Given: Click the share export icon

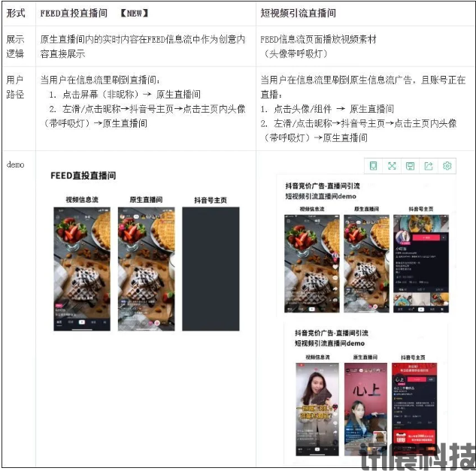Looking at the screenshot, I should pos(429,166).
